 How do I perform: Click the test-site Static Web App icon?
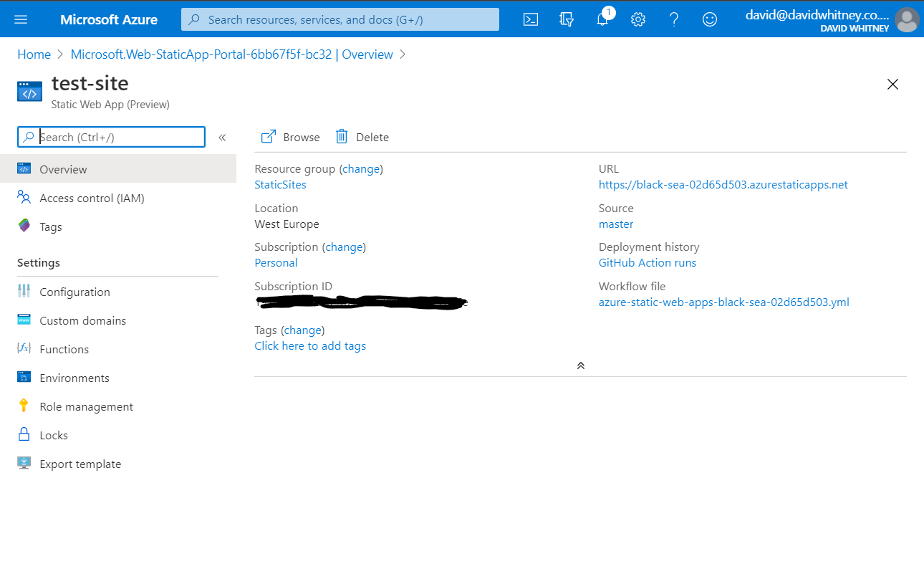[x=29, y=92]
